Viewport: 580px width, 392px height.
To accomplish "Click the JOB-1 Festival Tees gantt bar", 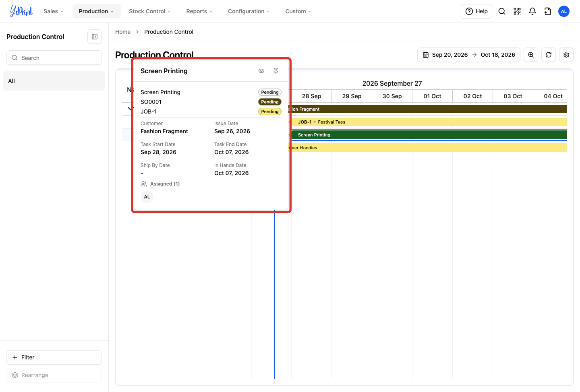I will click(429, 122).
